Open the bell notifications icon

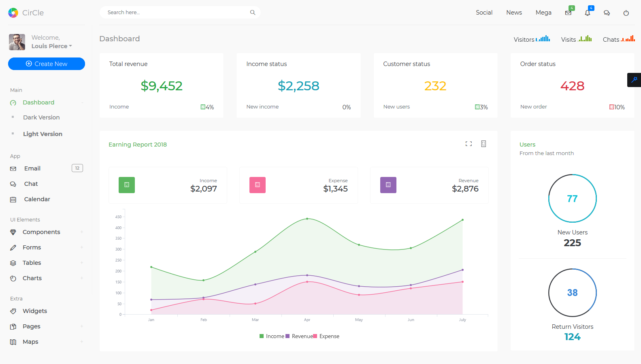pyautogui.click(x=587, y=13)
